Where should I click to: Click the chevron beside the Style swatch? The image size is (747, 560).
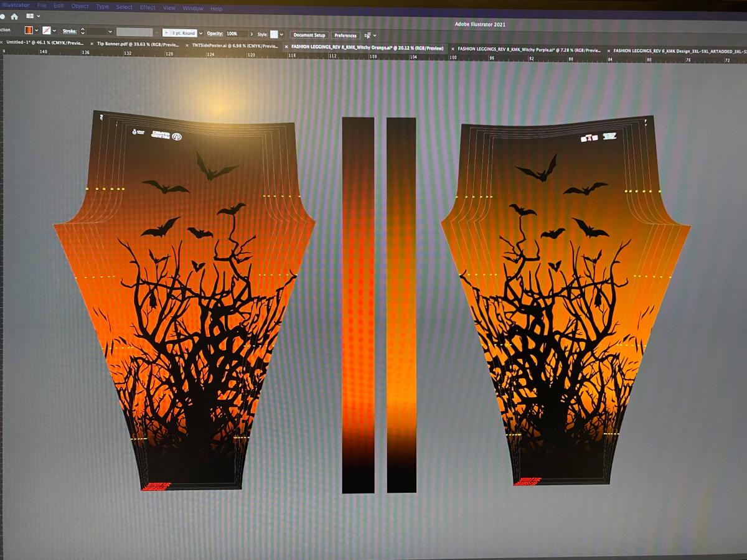coord(281,34)
